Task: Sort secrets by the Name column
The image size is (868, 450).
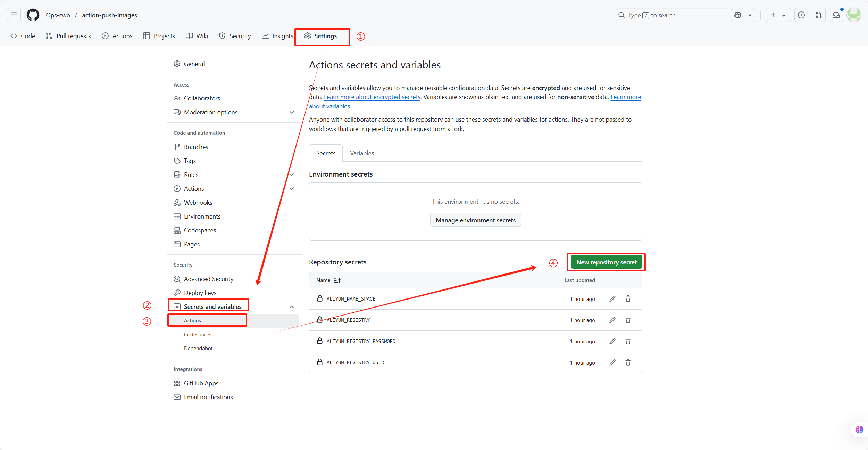Action: tap(328, 280)
